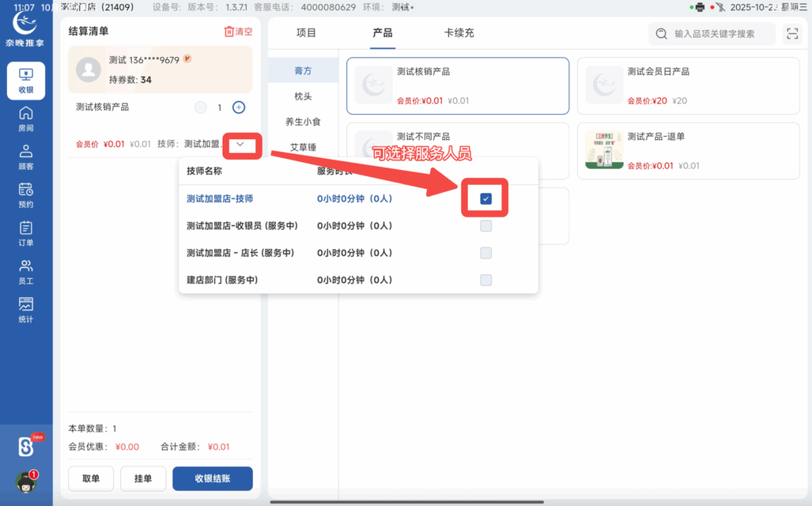Check the checkbox for 测试加盟店-收银员
This screenshot has width=812, height=506.
pyautogui.click(x=485, y=226)
